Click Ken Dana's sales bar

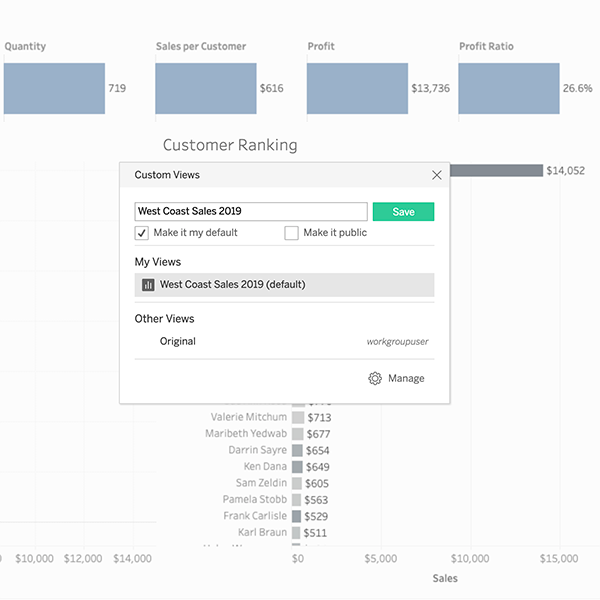click(296, 467)
